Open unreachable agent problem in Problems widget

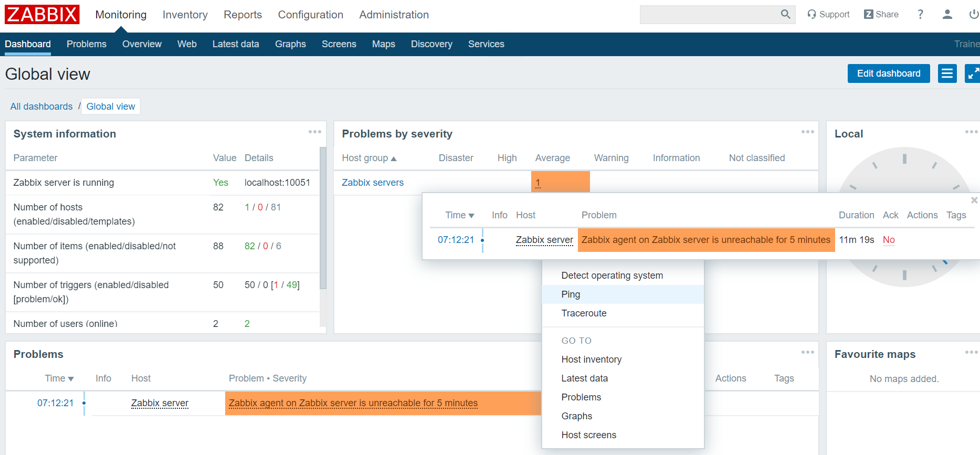353,403
